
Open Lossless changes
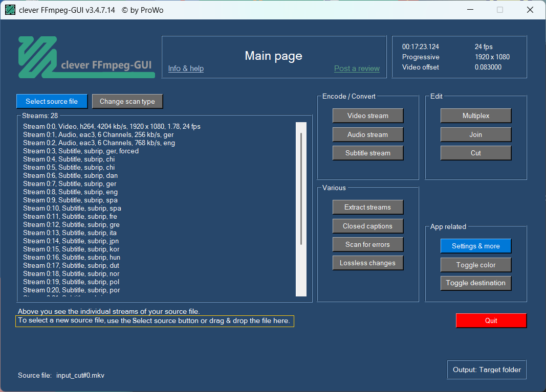[367, 263]
